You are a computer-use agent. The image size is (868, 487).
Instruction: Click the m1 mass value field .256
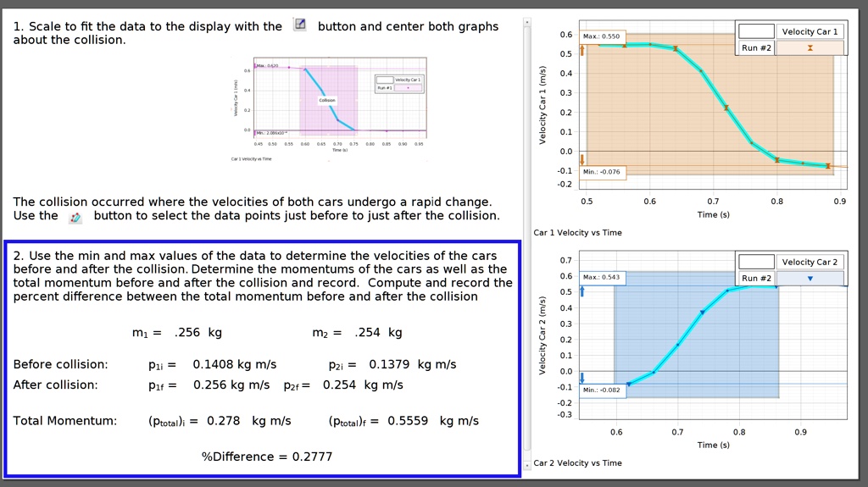[187, 333]
